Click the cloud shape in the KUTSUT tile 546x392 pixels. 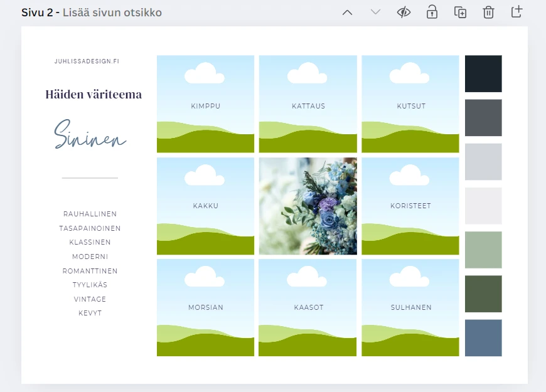coord(410,72)
